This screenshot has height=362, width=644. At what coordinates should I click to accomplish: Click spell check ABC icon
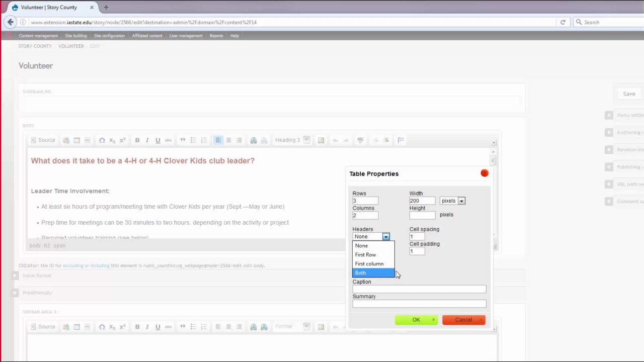coord(360,140)
